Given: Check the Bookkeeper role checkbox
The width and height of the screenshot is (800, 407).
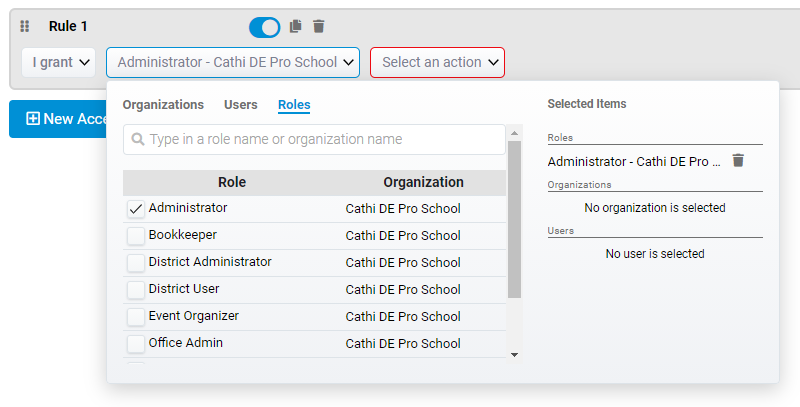Looking at the screenshot, I should [x=136, y=236].
